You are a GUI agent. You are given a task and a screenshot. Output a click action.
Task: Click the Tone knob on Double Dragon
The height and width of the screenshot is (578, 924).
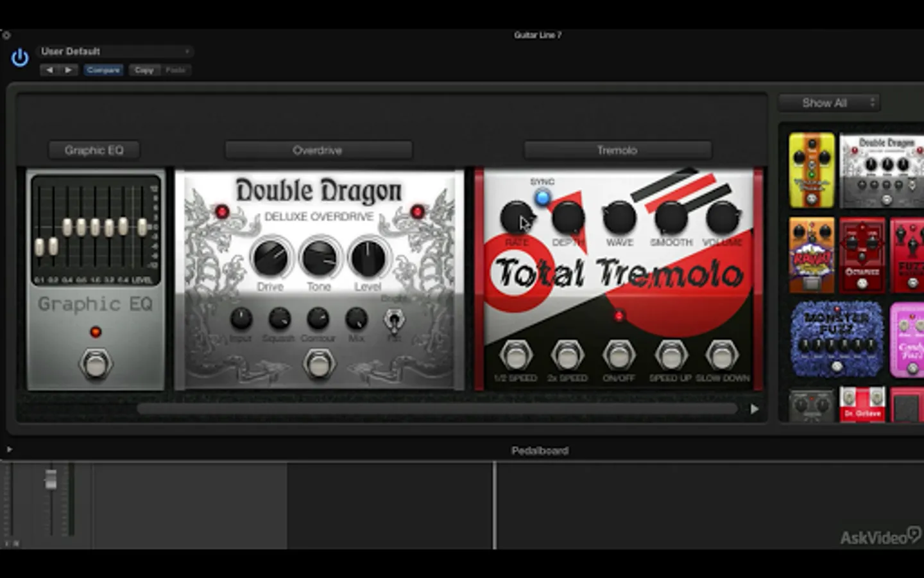click(319, 258)
